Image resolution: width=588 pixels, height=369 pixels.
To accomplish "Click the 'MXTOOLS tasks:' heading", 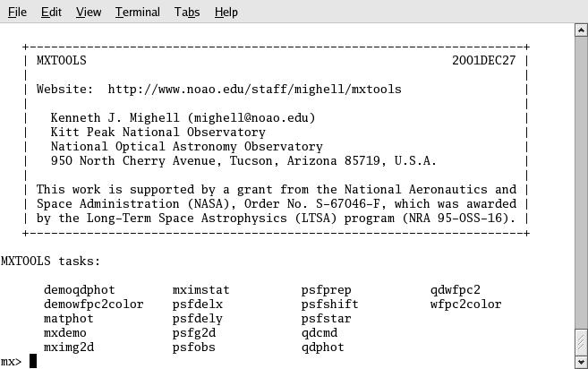I will pyautogui.click(x=50, y=262).
